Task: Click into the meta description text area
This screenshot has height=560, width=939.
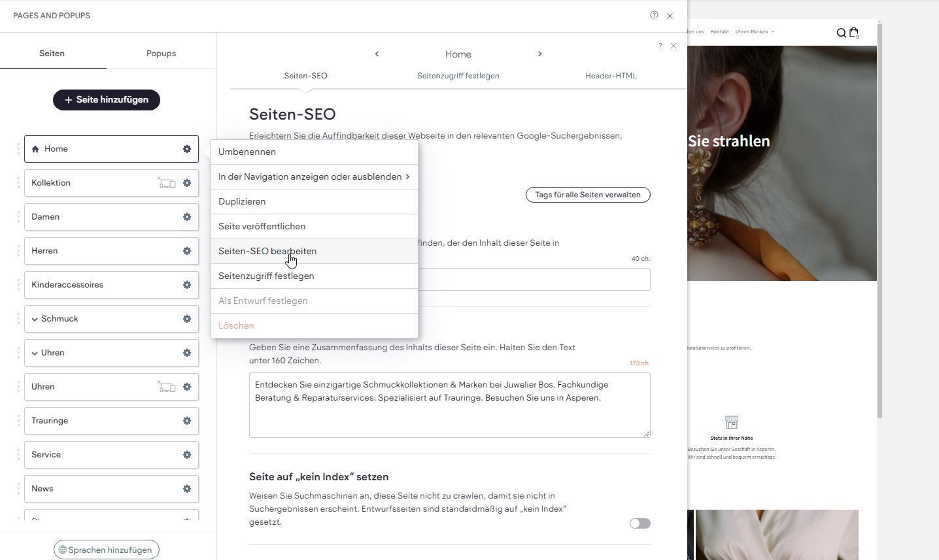Action: click(x=450, y=405)
